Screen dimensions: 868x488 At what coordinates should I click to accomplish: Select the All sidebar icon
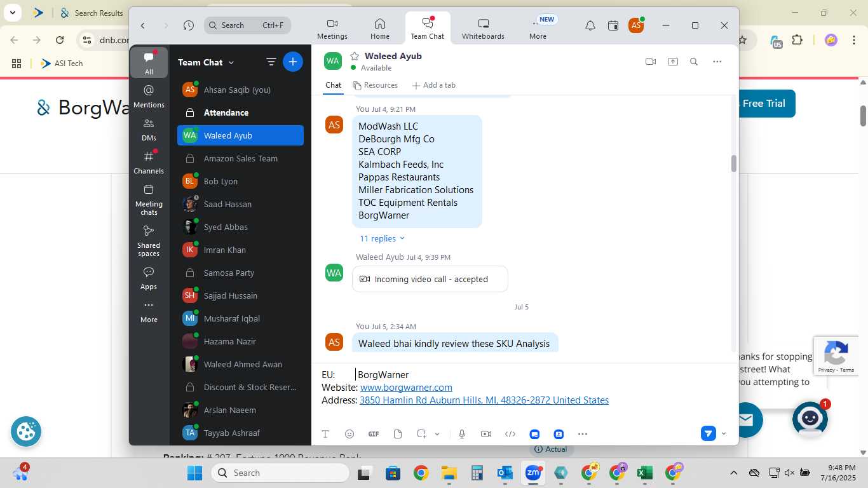click(x=149, y=62)
